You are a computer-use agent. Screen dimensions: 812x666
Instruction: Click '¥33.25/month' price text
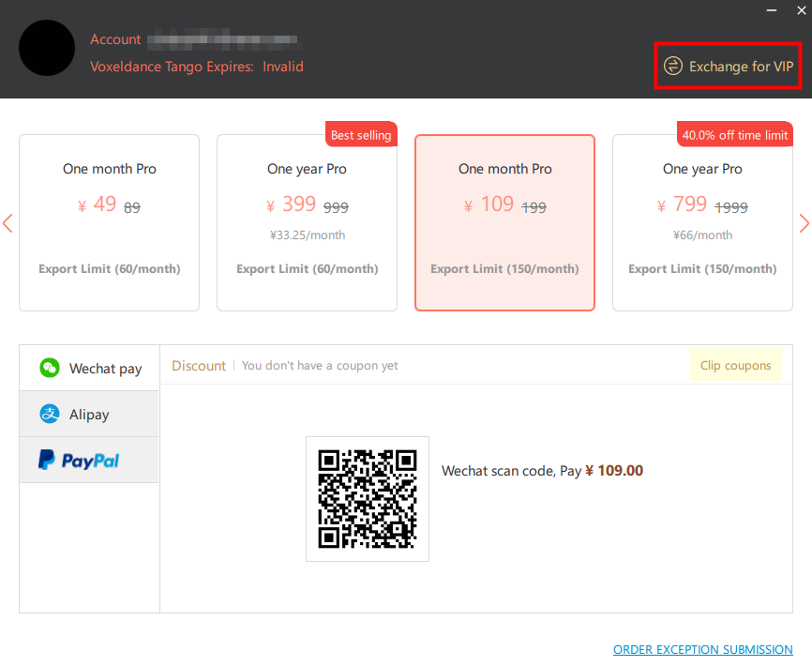coord(308,235)
